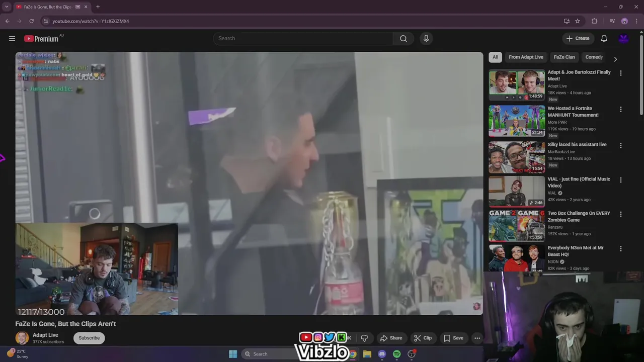Open the YouTube guide hamburger menu
Screen dimensions: 644x362
tap(12, 38)
